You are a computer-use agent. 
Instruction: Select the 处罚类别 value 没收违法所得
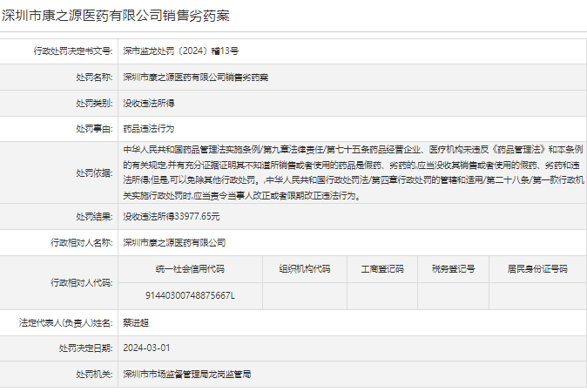[x=149, y=103]
